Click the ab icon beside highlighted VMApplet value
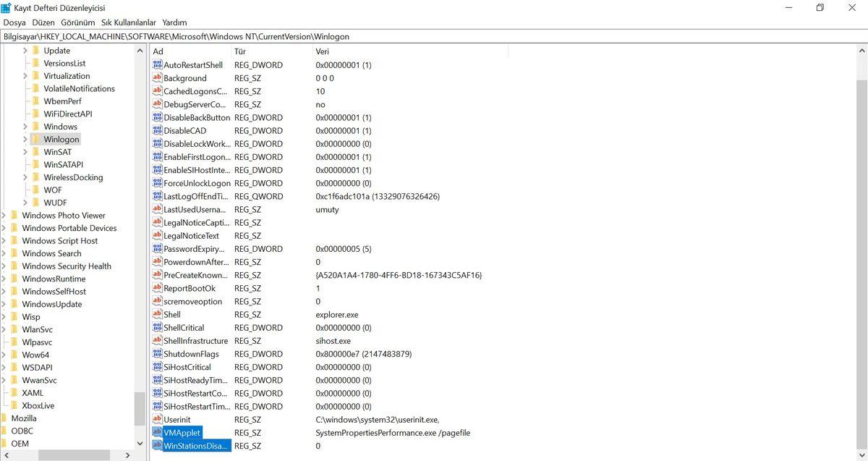 click(157, 432)
